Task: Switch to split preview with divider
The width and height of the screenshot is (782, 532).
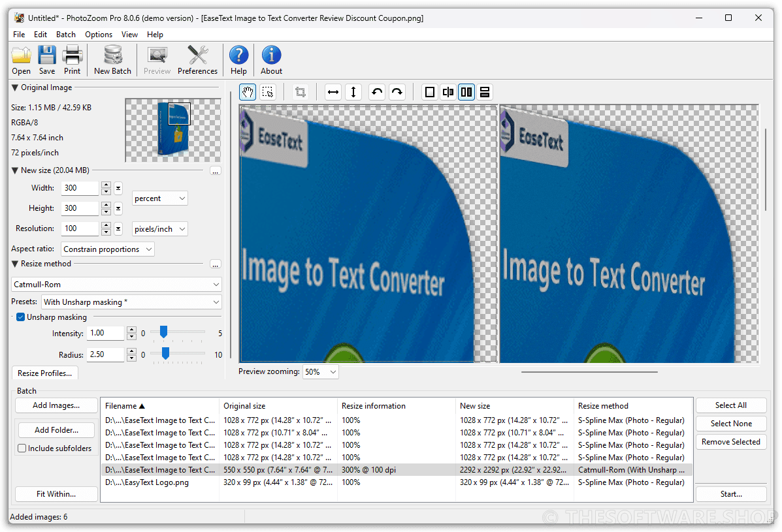Action: [448, 92]
